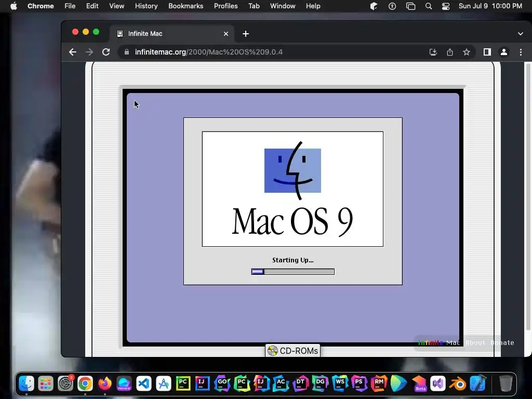Viewport: 532px width, 399px height.
Task: Open Visual Studio Code from the Dock
Action: click(x=144, y=384)
